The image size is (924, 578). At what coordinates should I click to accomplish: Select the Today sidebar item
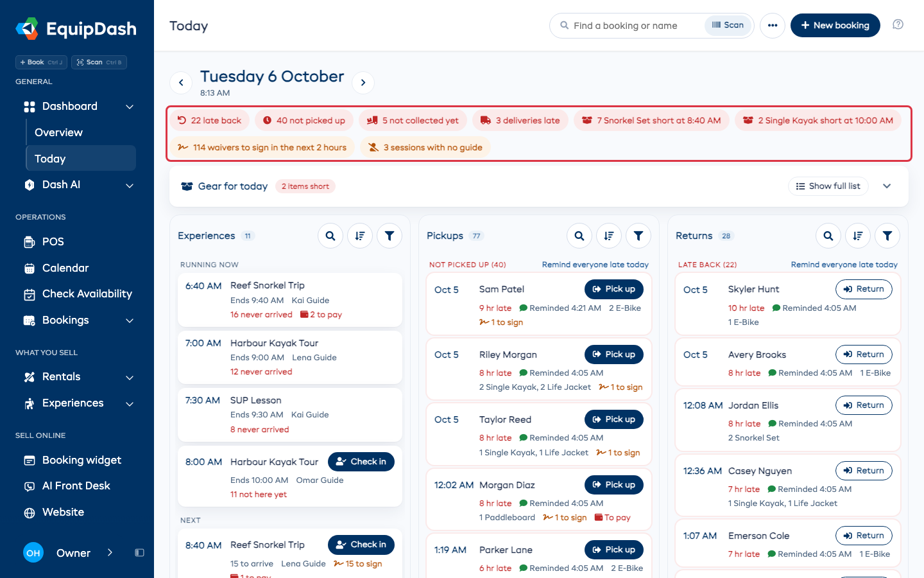pyautogui.click(x=81, y=159)
